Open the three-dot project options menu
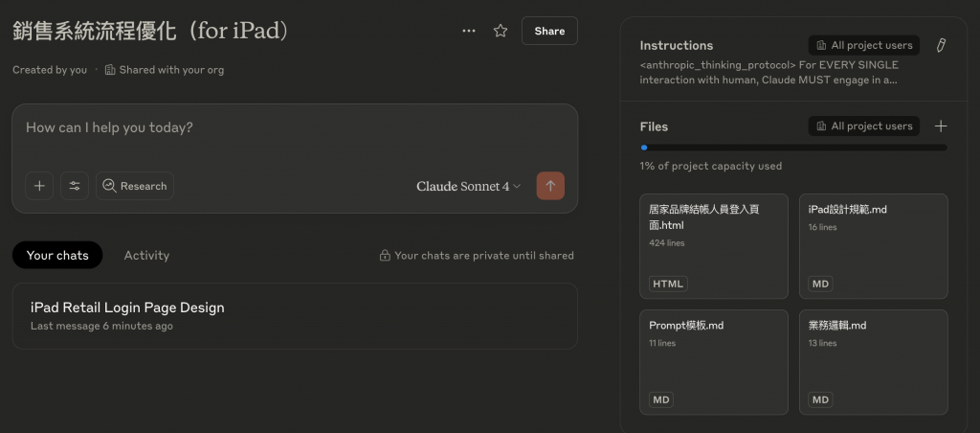Screen dimensions: 980x433 tap(469, 31)
